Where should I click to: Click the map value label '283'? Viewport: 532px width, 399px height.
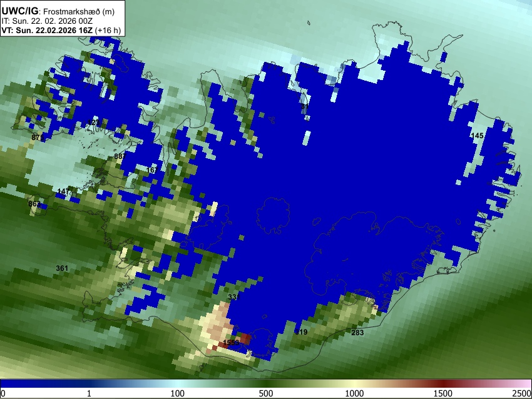pyautogui.click(x=357, y=333)
